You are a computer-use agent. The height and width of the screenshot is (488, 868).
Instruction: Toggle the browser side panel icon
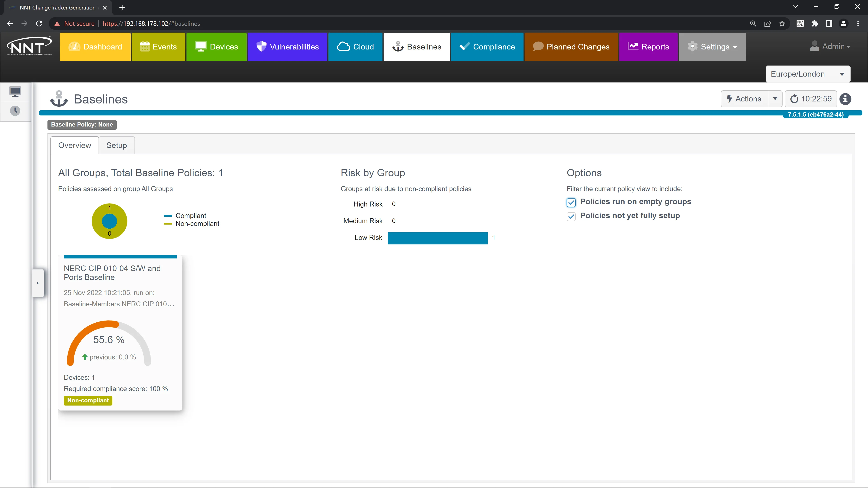click(x=829, y=23)
